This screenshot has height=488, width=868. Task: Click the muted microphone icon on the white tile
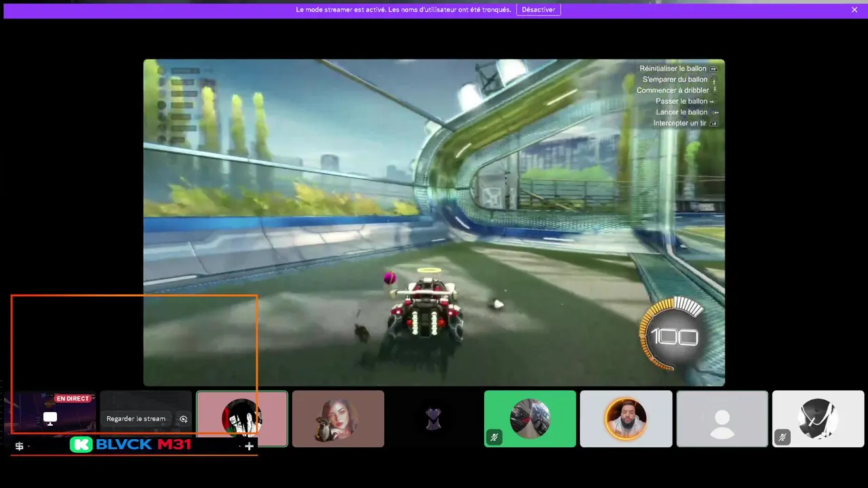[x=782, y=438]
